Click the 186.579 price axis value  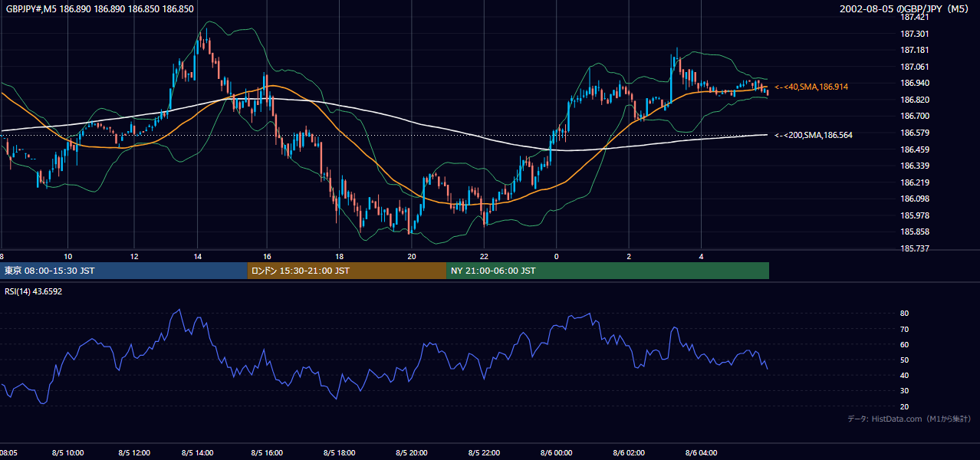point(915,133)
